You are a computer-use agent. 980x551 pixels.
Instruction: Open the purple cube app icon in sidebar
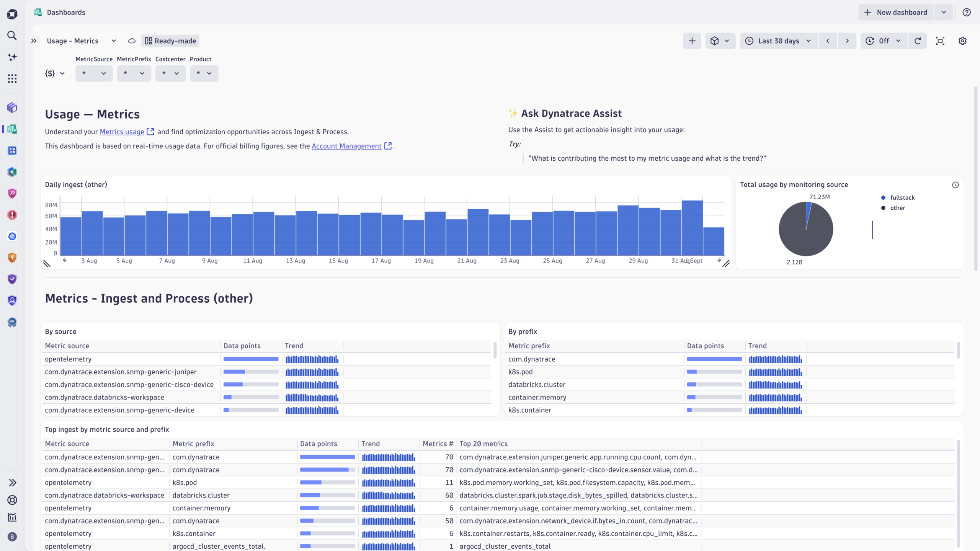(12, 108)
